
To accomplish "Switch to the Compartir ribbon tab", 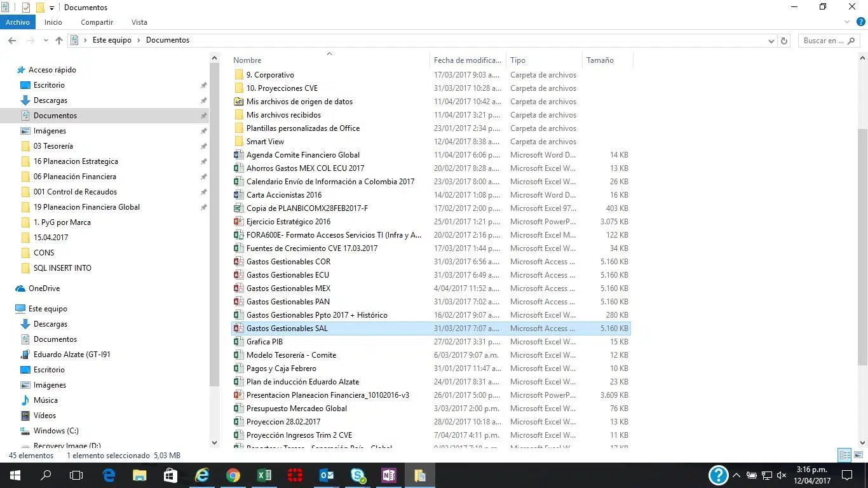I will pos(97,22).
